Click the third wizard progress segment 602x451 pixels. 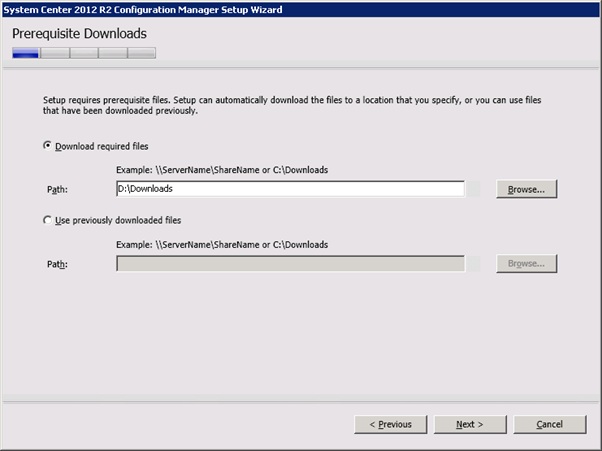coord(83,53)
